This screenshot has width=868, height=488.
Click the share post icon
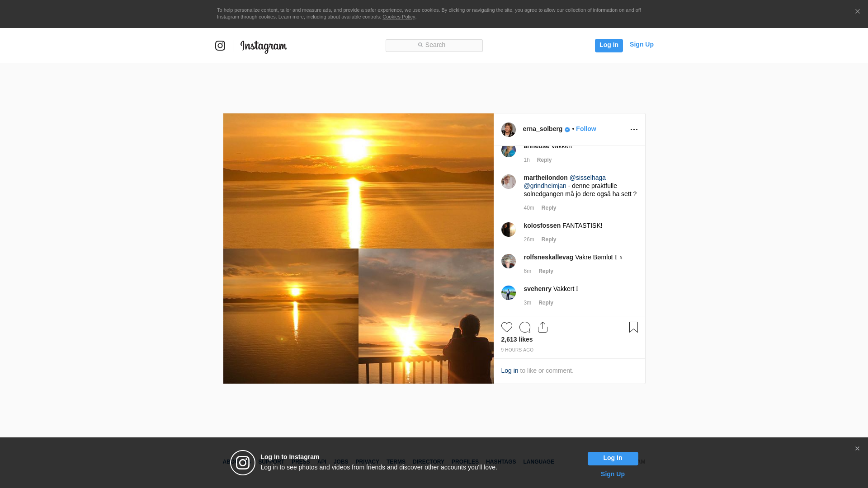coord(542,327)
